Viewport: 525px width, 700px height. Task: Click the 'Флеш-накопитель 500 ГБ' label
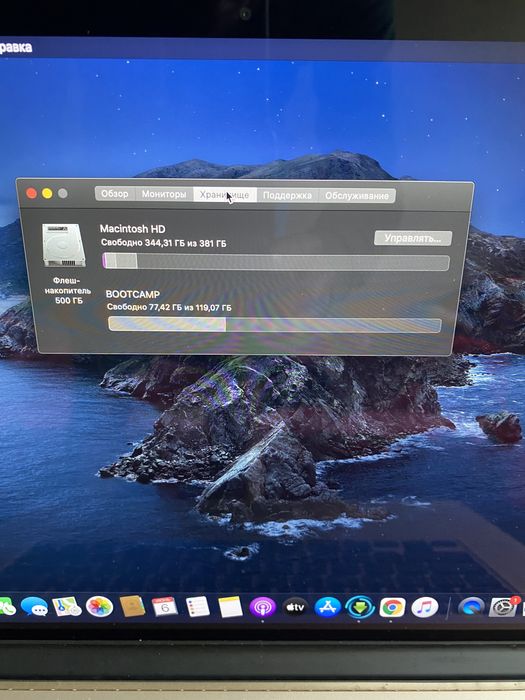pyautogui.click(x=67, y=291)
